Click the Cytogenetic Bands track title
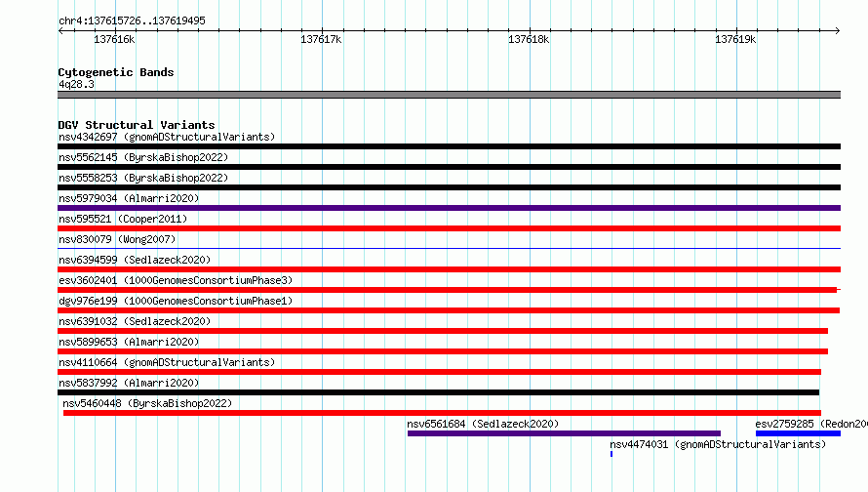Screen dimensions: 868x492 (116, 72)
